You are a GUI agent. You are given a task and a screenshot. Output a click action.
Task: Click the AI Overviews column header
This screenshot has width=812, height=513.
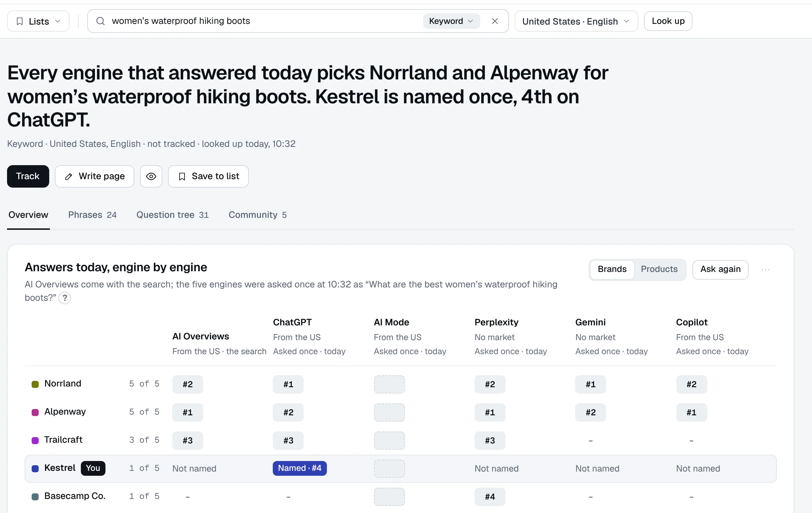click(x=200, y=336)
